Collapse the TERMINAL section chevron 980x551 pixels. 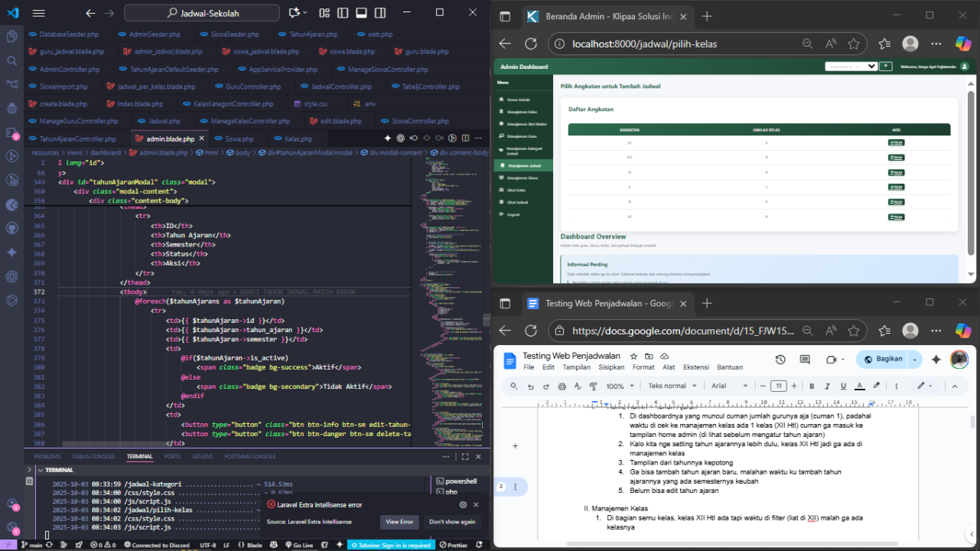[x=40, y=470]
